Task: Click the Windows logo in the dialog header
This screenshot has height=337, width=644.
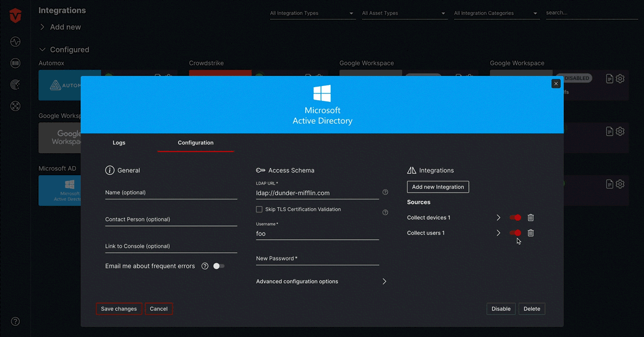Action: click(x=322, y=93)
